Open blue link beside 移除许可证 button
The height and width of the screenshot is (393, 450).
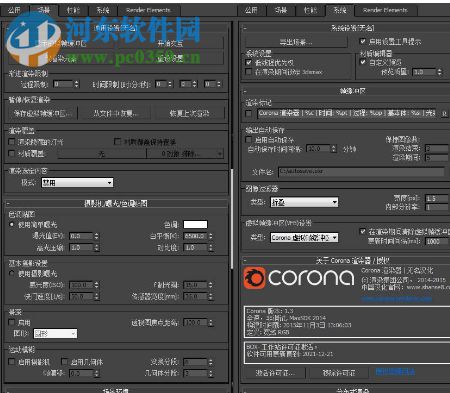pos(395,371)
